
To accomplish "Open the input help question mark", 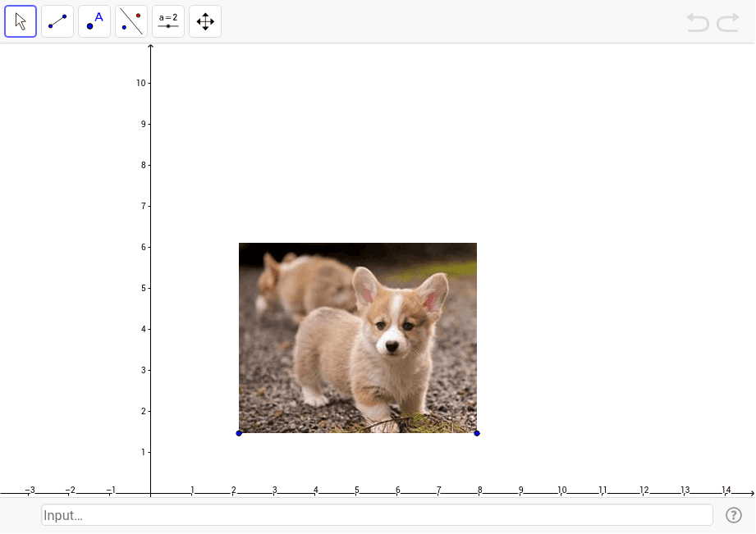I will point(733,515).
